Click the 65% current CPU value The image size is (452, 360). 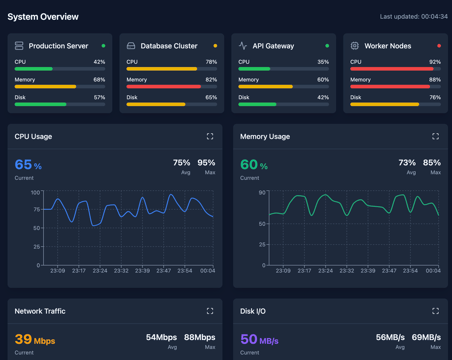coord(28,165)
